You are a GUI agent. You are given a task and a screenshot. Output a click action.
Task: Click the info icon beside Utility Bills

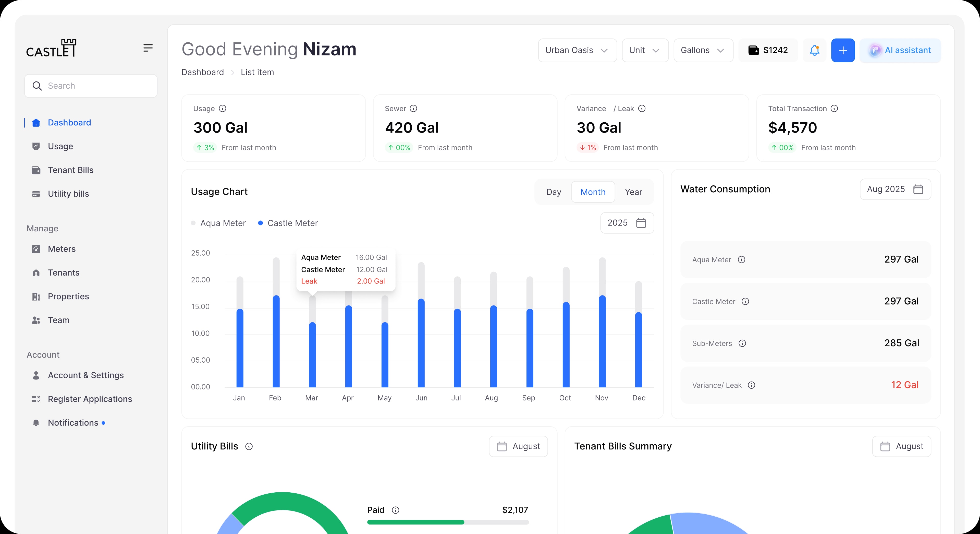(x=249, y=446)
